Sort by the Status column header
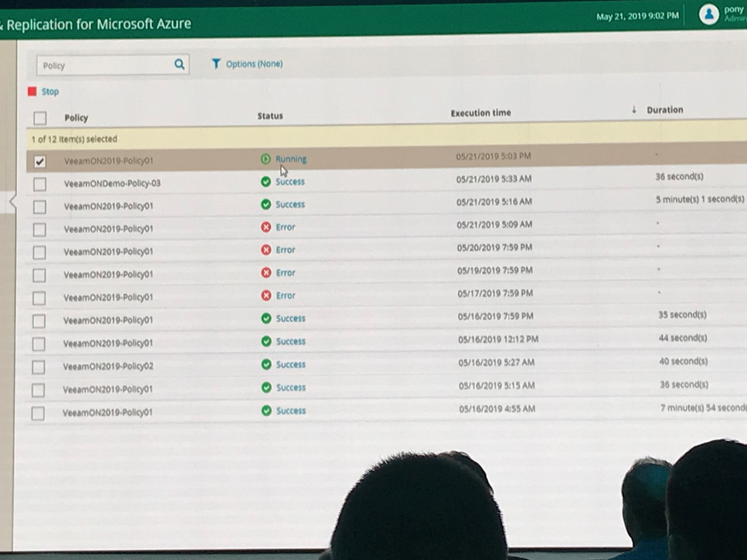The width and height of the screenshot is (747, 560). (270, 116)
